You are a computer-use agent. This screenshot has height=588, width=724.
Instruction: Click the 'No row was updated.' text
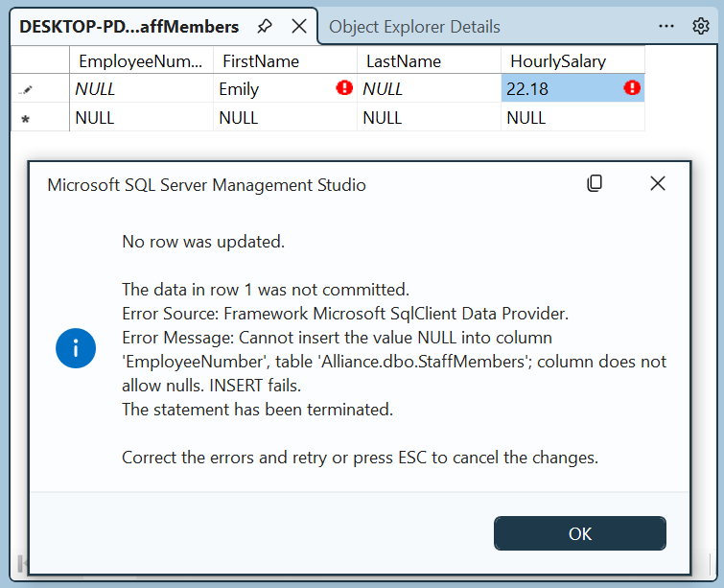point(203,242)
